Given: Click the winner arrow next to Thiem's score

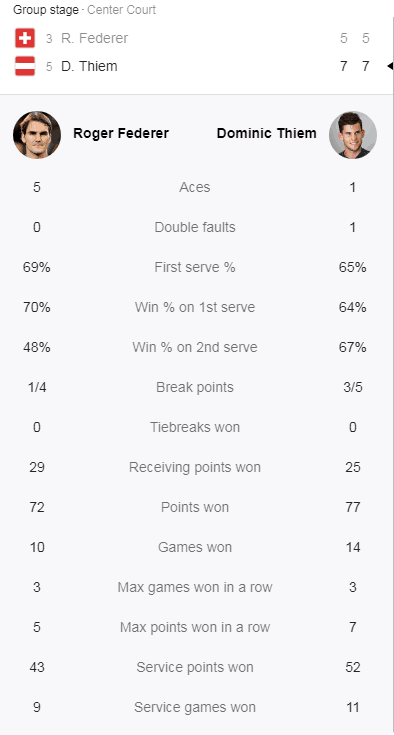Looking at the screenshot, I should 390,66.
